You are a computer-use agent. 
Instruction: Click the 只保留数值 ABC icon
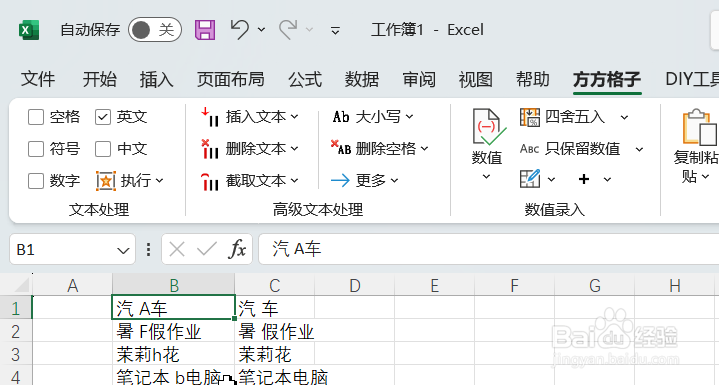tap(529, 149)
